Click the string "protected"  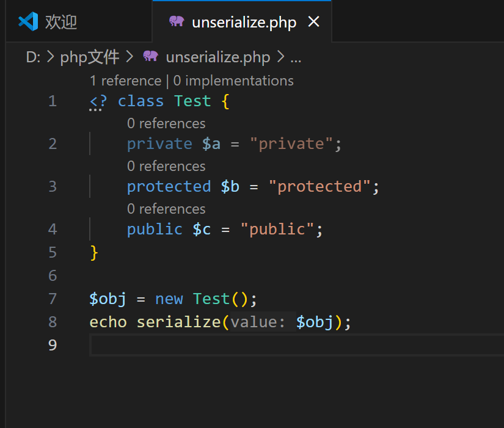(x=320, y=186)
